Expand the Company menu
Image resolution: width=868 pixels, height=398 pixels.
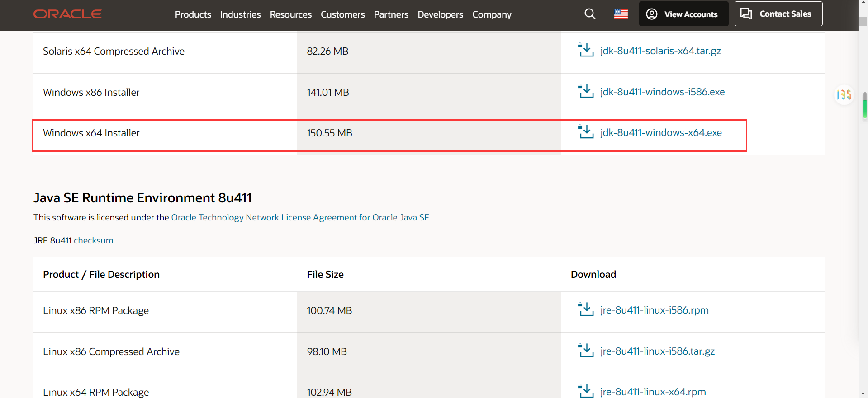pyautogui.click(x=492, y=14)
